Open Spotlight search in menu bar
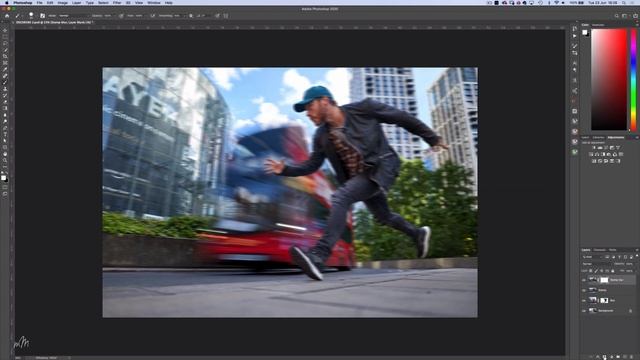The height and width of the screenshot is (360, 640). pos(624,3)
